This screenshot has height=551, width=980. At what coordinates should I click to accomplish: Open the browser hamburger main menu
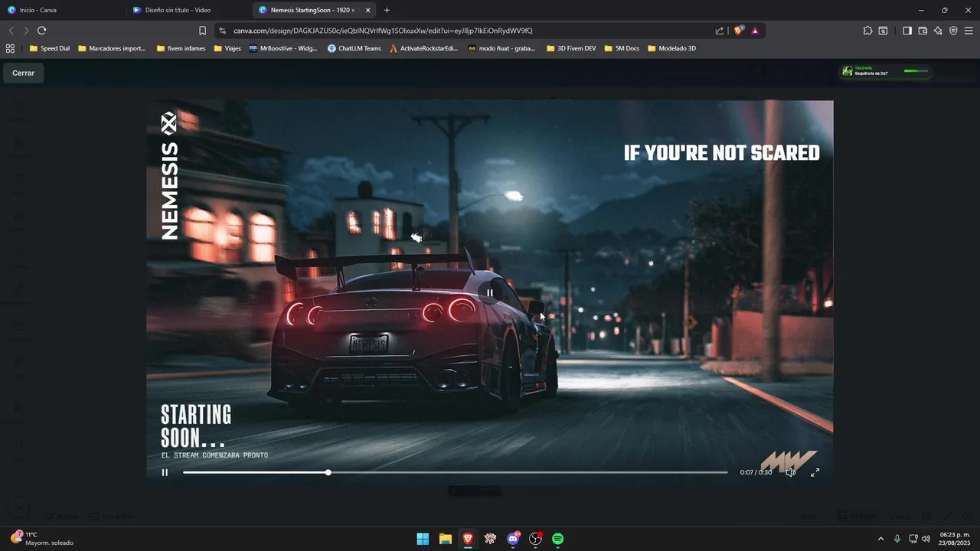point(969,31)
